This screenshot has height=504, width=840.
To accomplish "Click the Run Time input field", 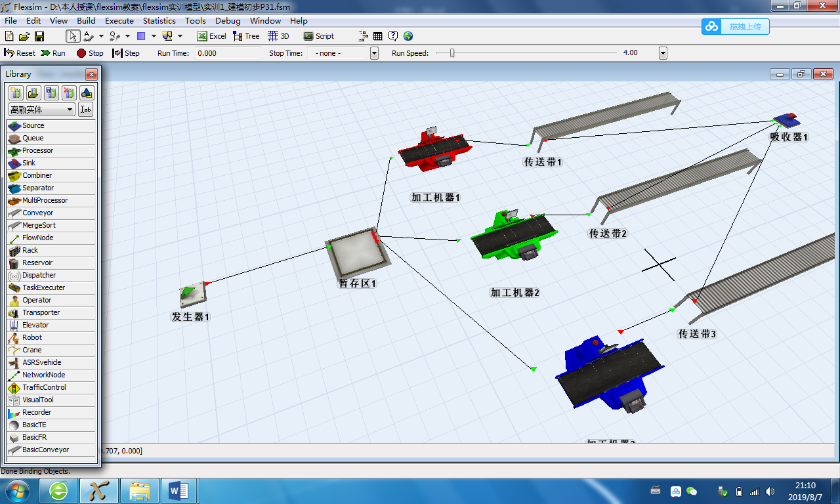I will click(x=228, y=53).
